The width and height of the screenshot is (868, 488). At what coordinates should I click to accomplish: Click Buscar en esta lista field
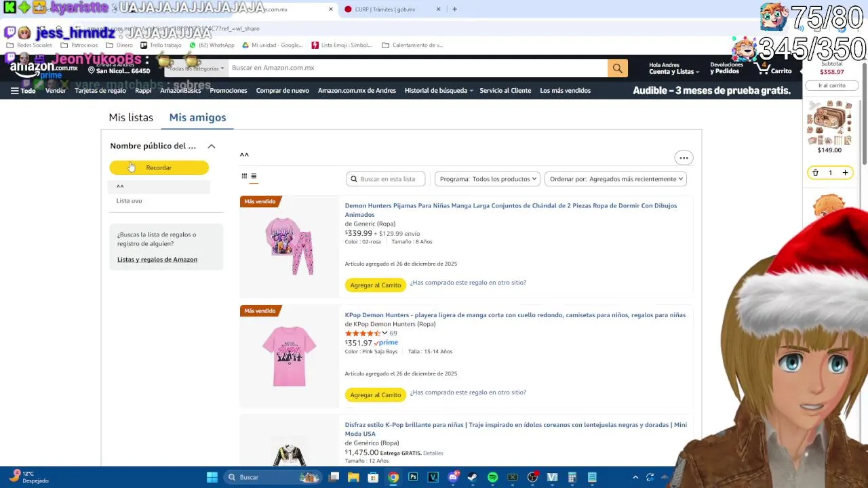click(x=386, y=179)
